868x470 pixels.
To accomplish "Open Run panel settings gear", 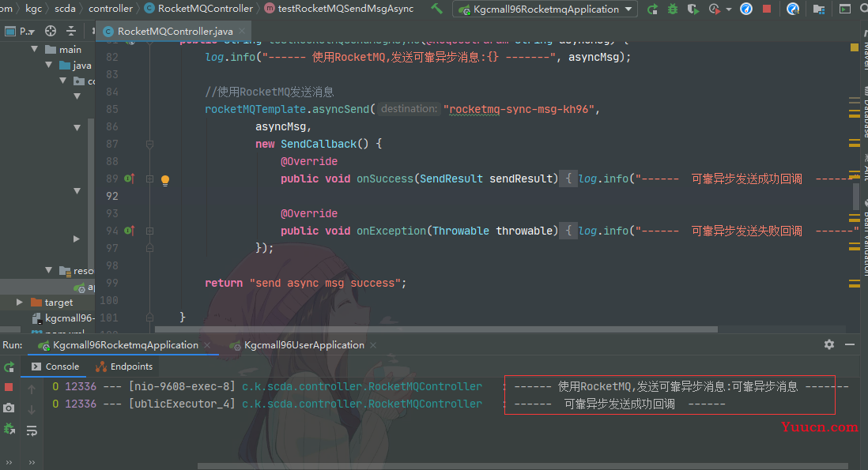I will tap(828, 344).
